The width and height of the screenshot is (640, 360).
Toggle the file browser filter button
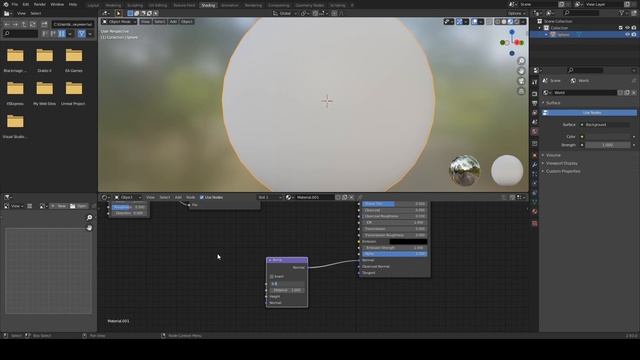click(x=81, y=34)
